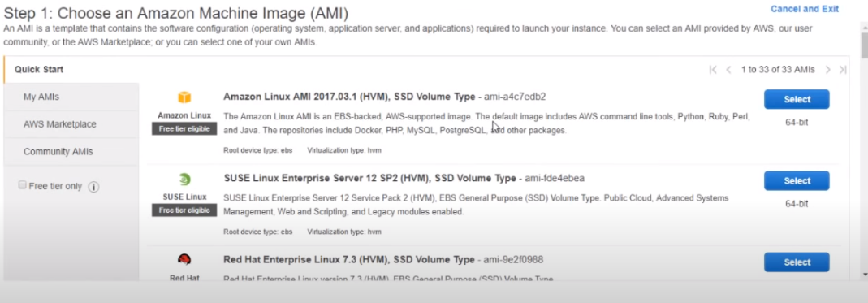Image resolution: width=868 pixels, height=303 pixels.
Task: Select Red Hat Enterprise Linux 7.3
Action: (797, 262)
